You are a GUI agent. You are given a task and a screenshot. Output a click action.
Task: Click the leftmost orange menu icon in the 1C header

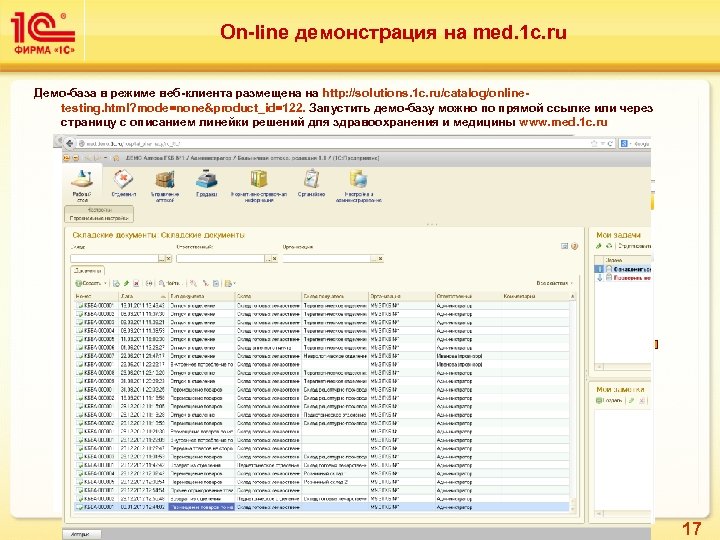[x=67, y=158]
